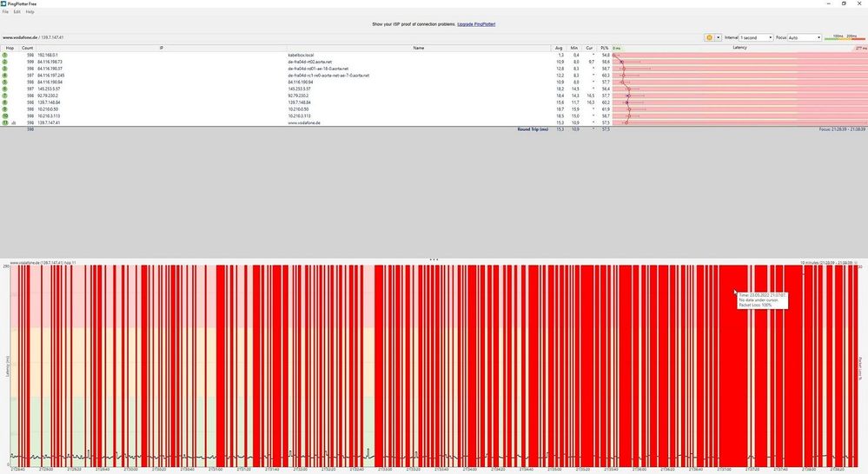Open the pause button dropdown arrow
Viewport: 868px width, 474px height.
[x=718, y=37]
